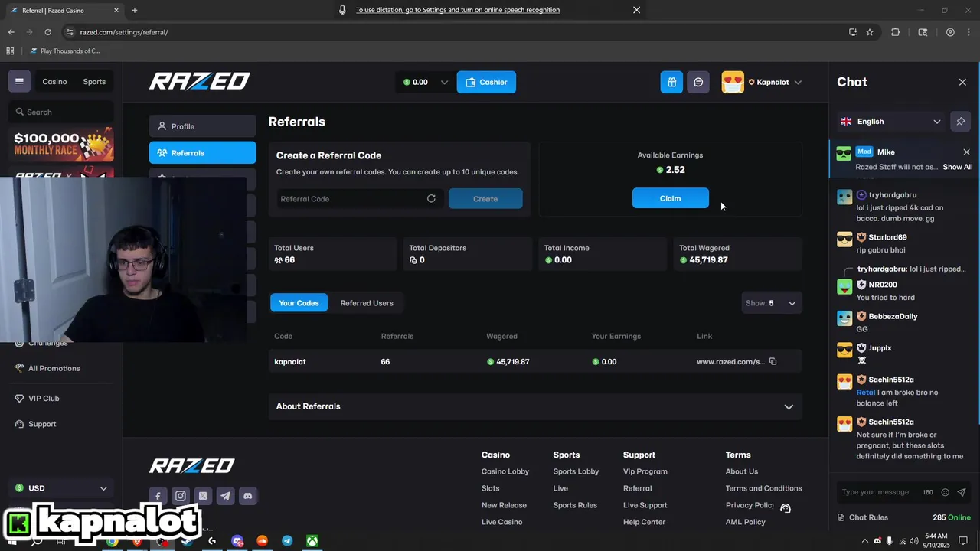Expand the Kapnalot account menu chevron
This screenshot has width=980, height=551.
tap(798, 82)
